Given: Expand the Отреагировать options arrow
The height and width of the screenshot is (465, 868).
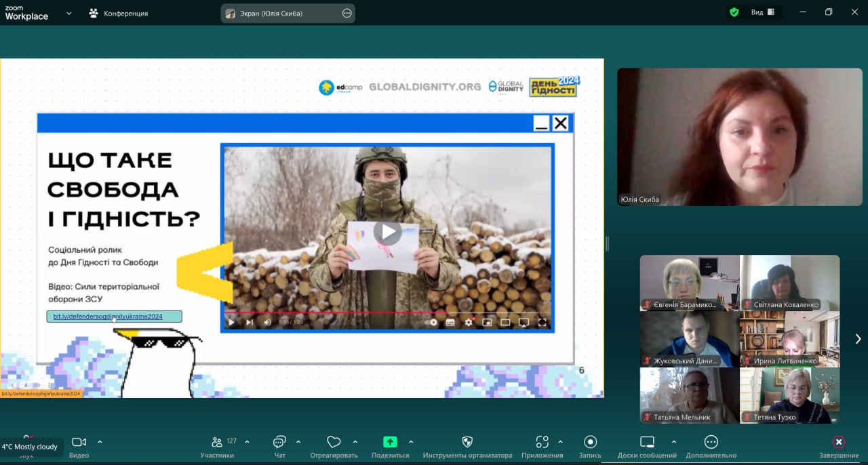Looking at the screenshot, I should point(354,442).
